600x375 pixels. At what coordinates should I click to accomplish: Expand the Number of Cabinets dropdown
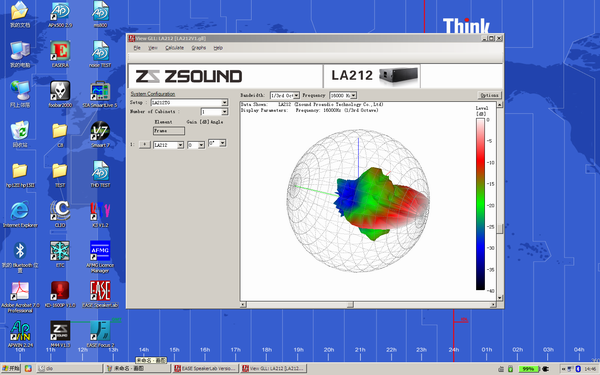[x=214, y=112]
